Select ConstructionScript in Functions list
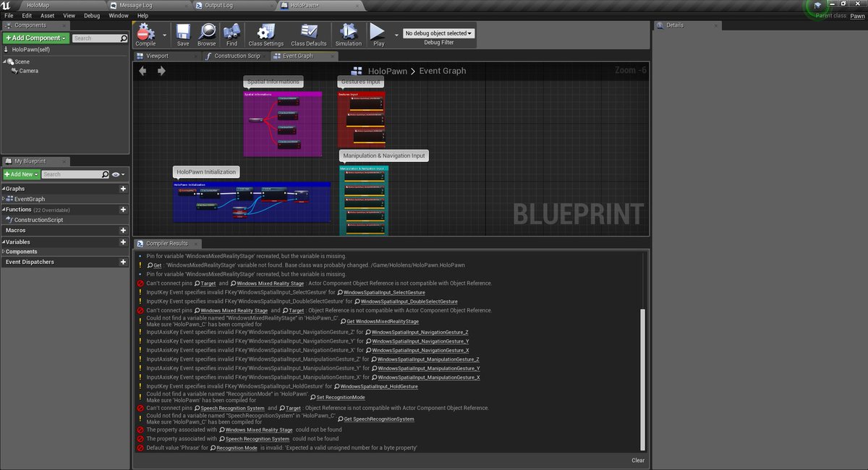 click(38, 220)
